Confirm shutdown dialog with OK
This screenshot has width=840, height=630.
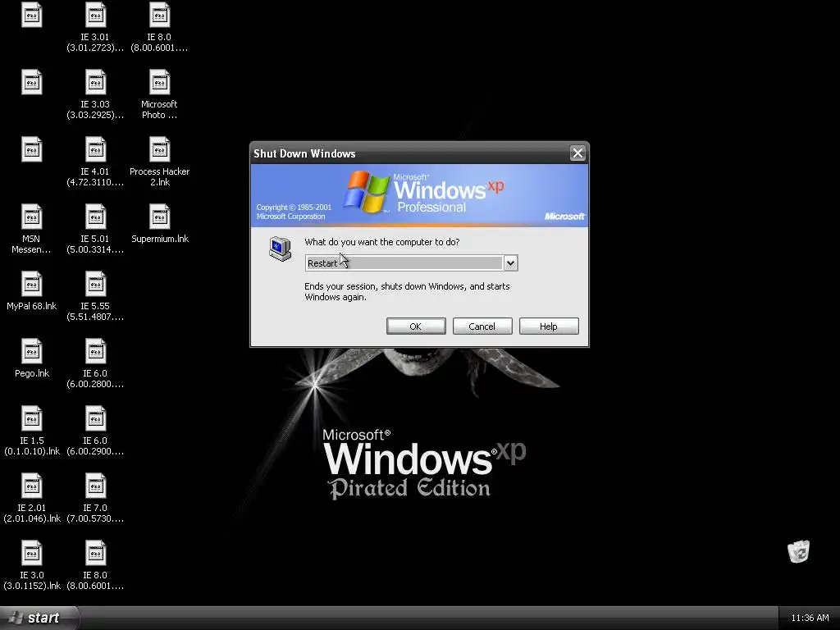[x=416, y=326]
